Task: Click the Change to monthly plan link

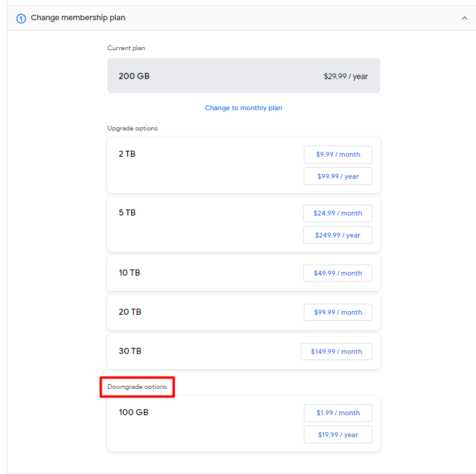Action: 243,108
